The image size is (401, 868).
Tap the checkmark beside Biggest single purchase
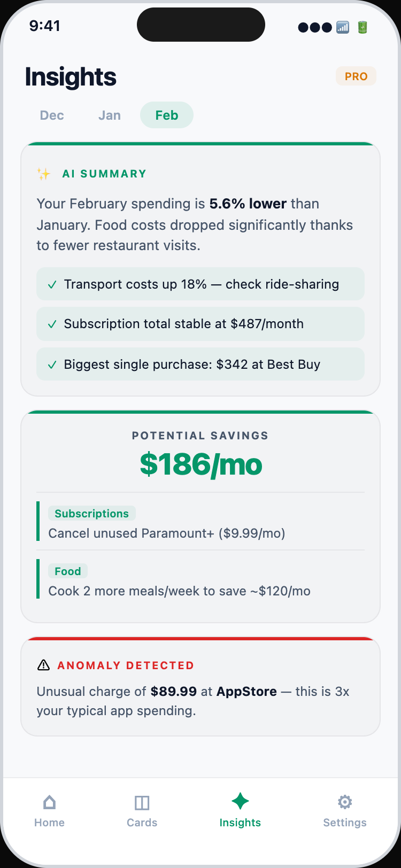tap(52, 365)
